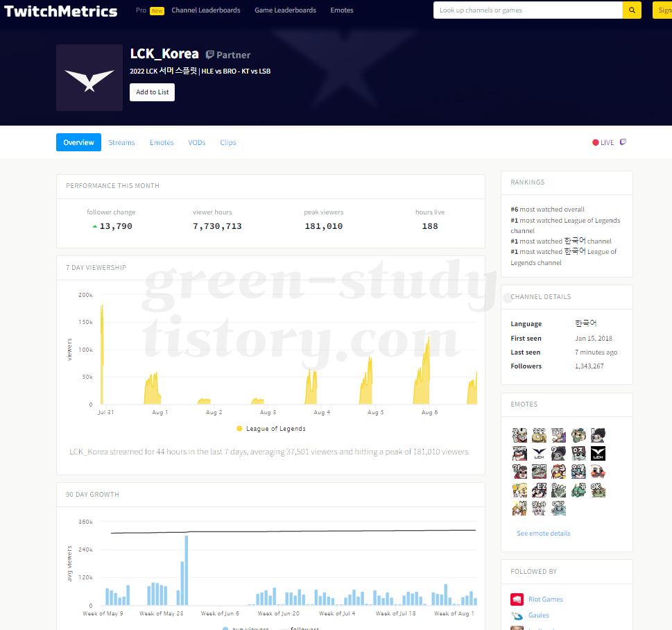
Task: Open the Pro menu item with New badge
Action: pyautogui.click(x=150, y=10)
